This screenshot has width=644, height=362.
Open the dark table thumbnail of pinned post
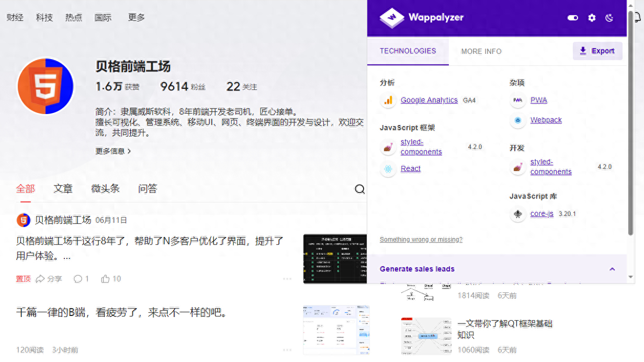pyautogui.click(x=335, y=259)
